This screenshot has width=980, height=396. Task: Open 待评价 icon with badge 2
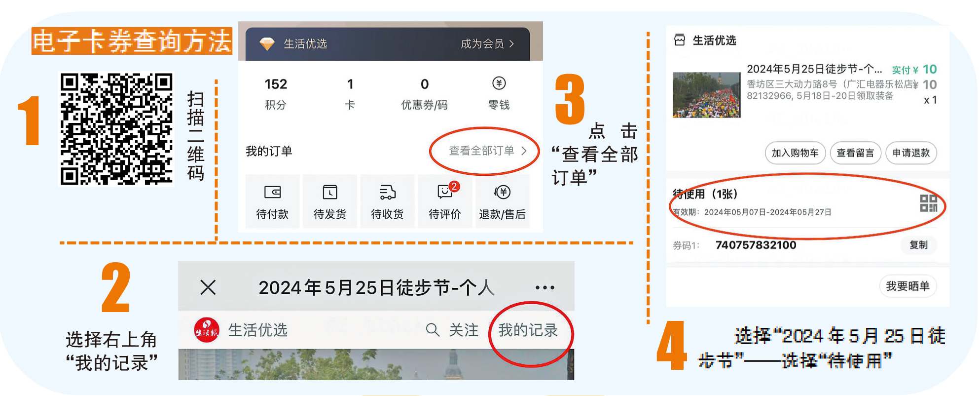[x=446, y=191]
